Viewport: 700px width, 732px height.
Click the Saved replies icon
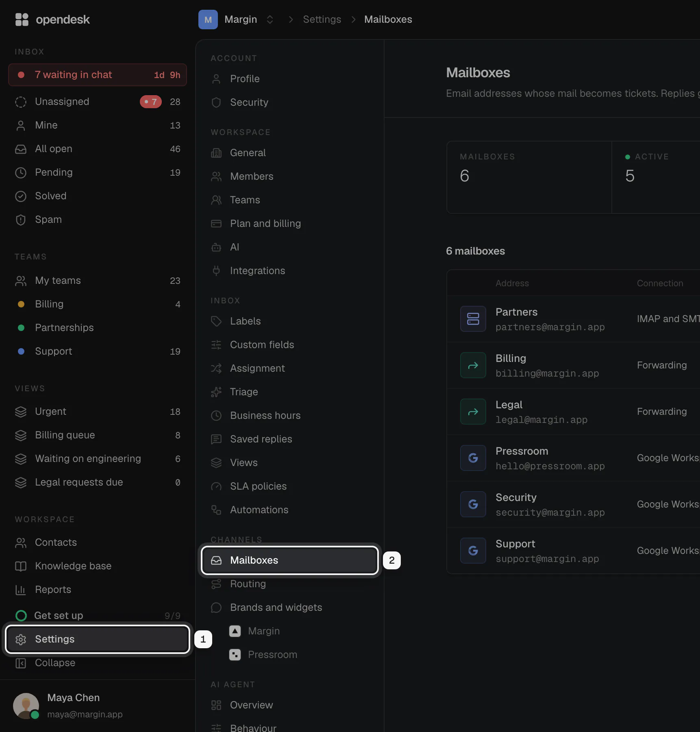216,439
